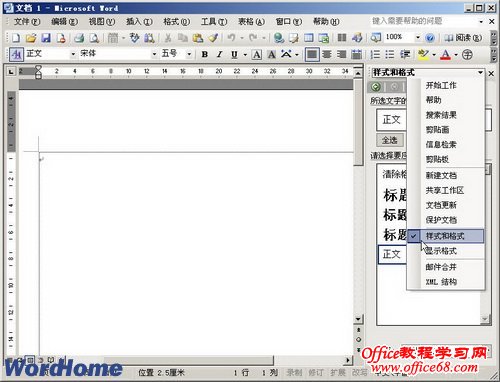The height and width of the screenshot is (382, 500).
Task: Click in the help question input box
Action: click(423, 21)
